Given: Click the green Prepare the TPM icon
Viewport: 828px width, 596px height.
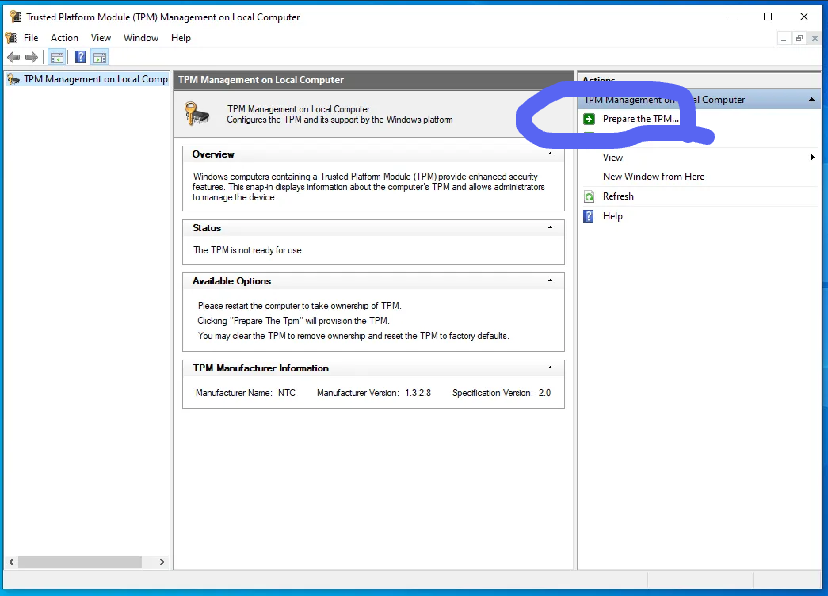Looking at the screenshot, I should [589, 119].
